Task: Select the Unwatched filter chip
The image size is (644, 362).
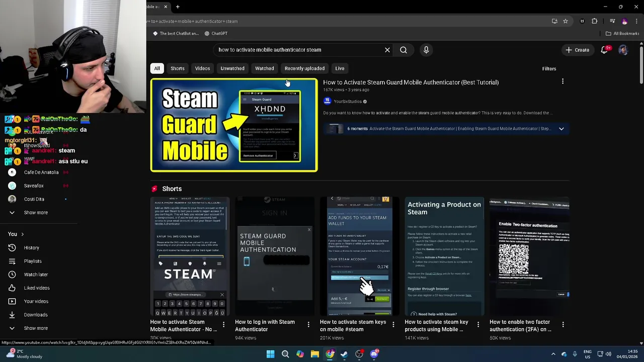Action: pyautogui.click(x=232, y=68)
